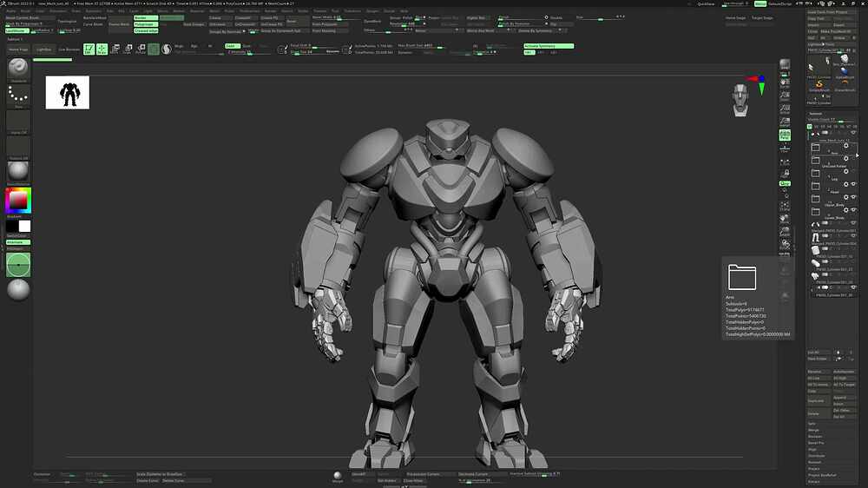Open the stroke type dots selector
This screenshot has height=488, width=868.
coord(18,95)
